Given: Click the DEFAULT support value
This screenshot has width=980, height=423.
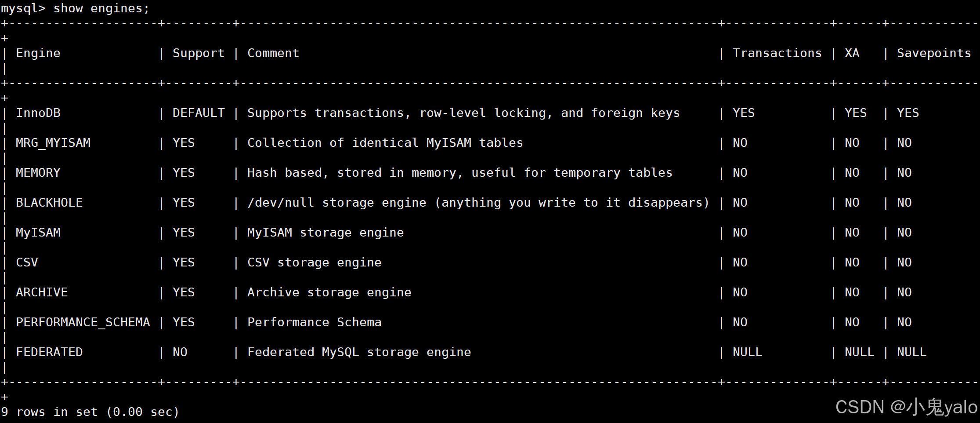Looking at the screenshot, I should [198, 113].
